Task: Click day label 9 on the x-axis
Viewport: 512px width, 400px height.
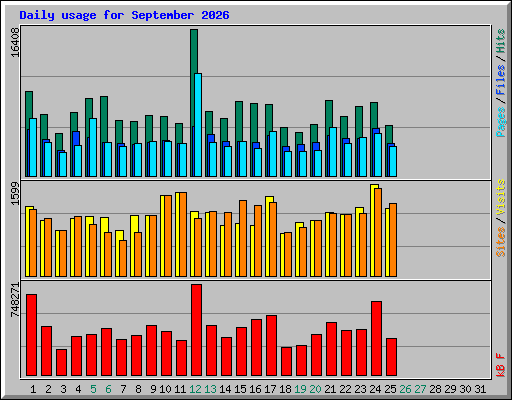Action: 153,389
